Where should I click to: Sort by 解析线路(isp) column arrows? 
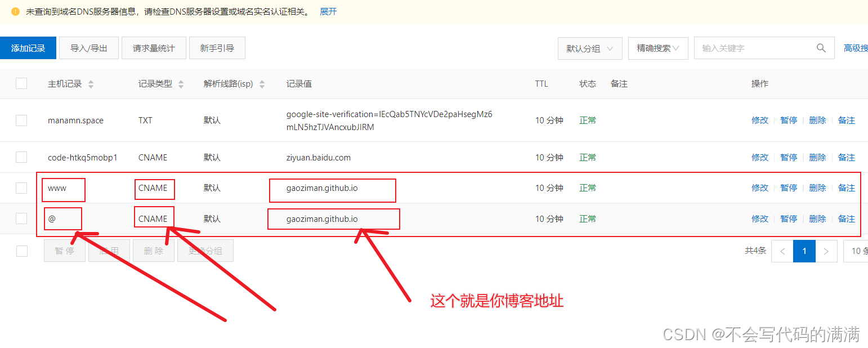click(262, 84)
